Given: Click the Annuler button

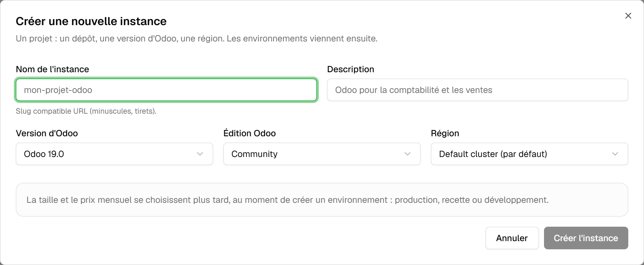Looking at the screenshot, I should point(512,238).
